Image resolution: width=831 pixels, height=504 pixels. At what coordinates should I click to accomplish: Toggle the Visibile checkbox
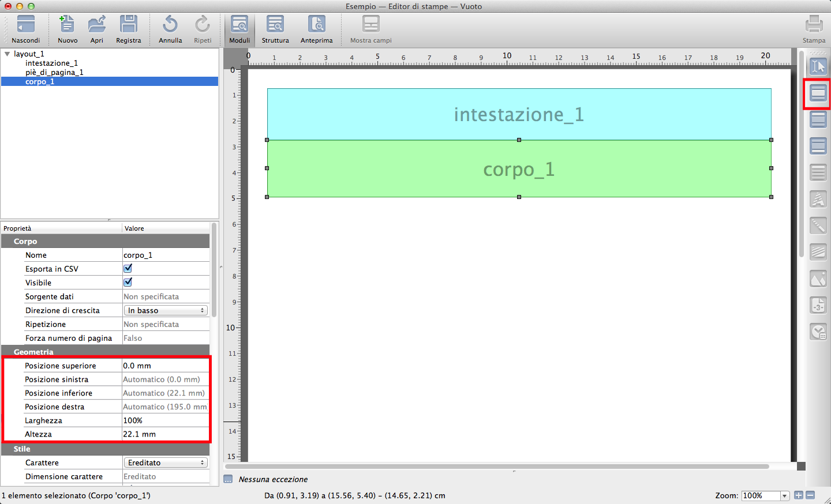128,283
